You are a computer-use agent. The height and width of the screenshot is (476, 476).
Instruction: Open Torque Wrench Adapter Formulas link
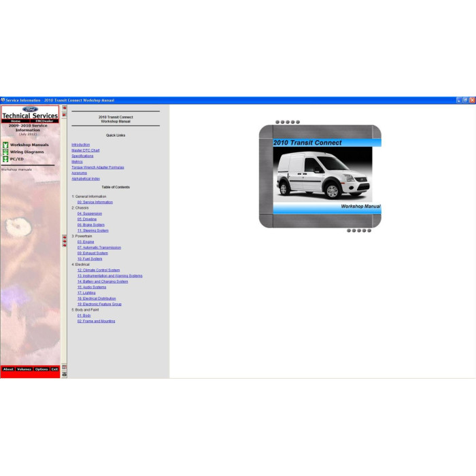pos(98,167)
